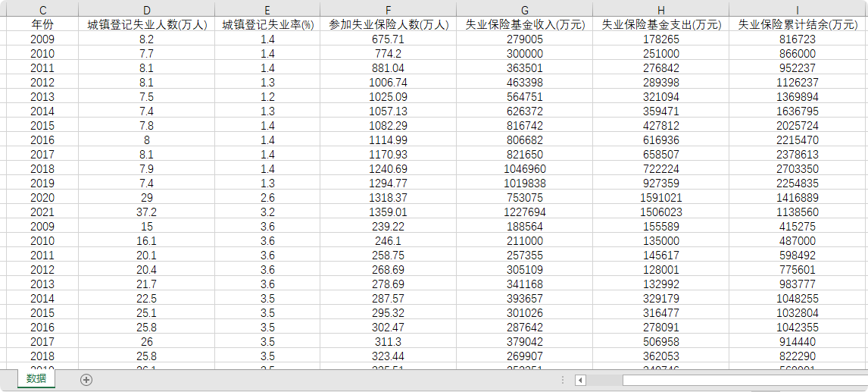Select column C header
Image resolution: width=868 pixels, height=392 pixels.
click(42, 9)
